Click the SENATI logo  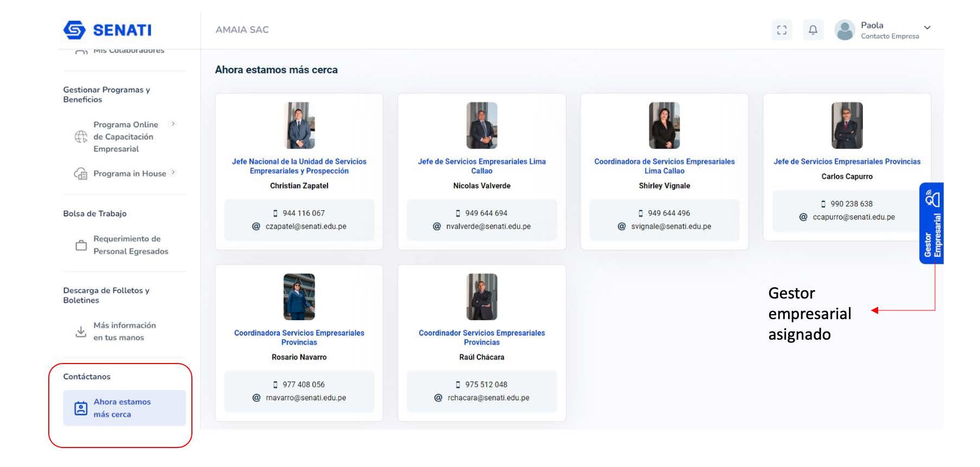[107, 30]
